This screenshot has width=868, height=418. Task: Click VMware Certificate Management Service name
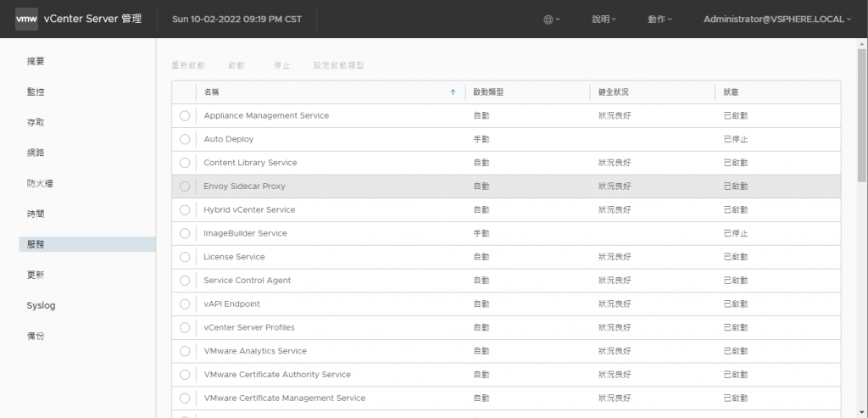285,398
